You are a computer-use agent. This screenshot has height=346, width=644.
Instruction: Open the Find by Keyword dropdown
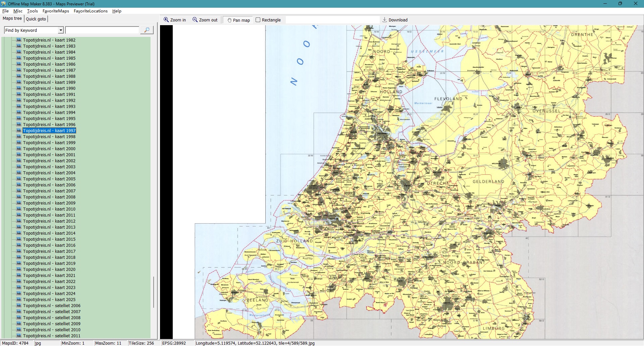coord(61,30)
